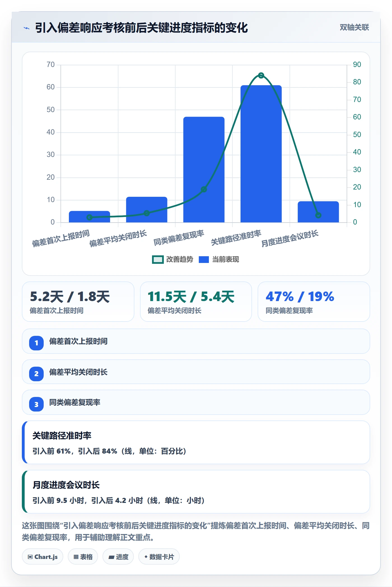
Task: Select list row 偏差平均关闭时长
Action: pos(196,372)
